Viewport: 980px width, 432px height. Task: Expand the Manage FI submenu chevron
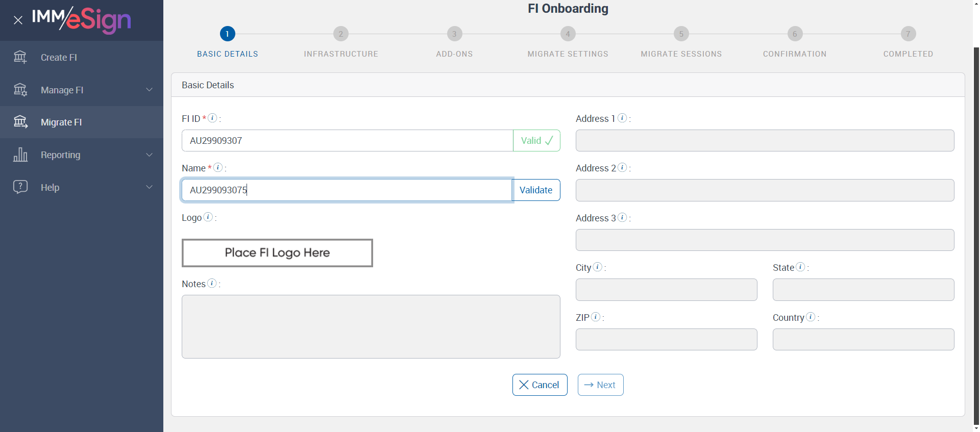[149, 90]
